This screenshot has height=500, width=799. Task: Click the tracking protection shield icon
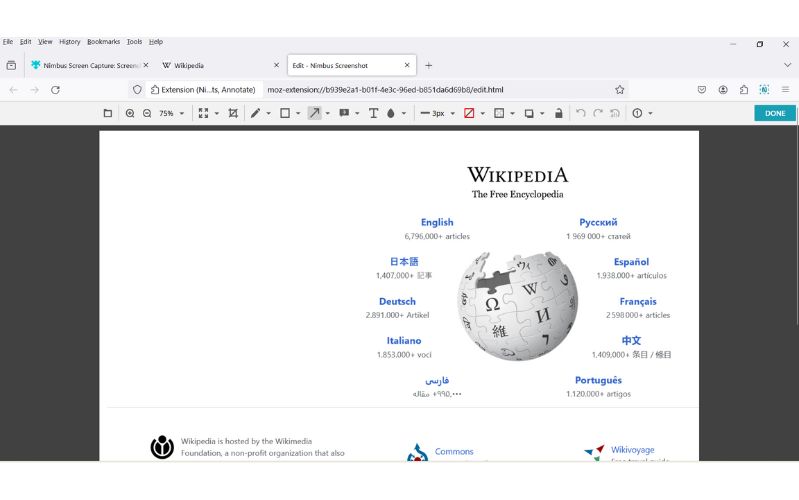click(x=137, y=90)
